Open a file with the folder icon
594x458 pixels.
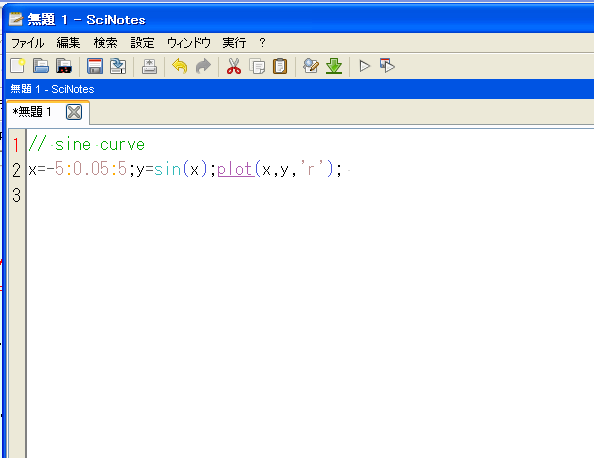pos(41,66)
